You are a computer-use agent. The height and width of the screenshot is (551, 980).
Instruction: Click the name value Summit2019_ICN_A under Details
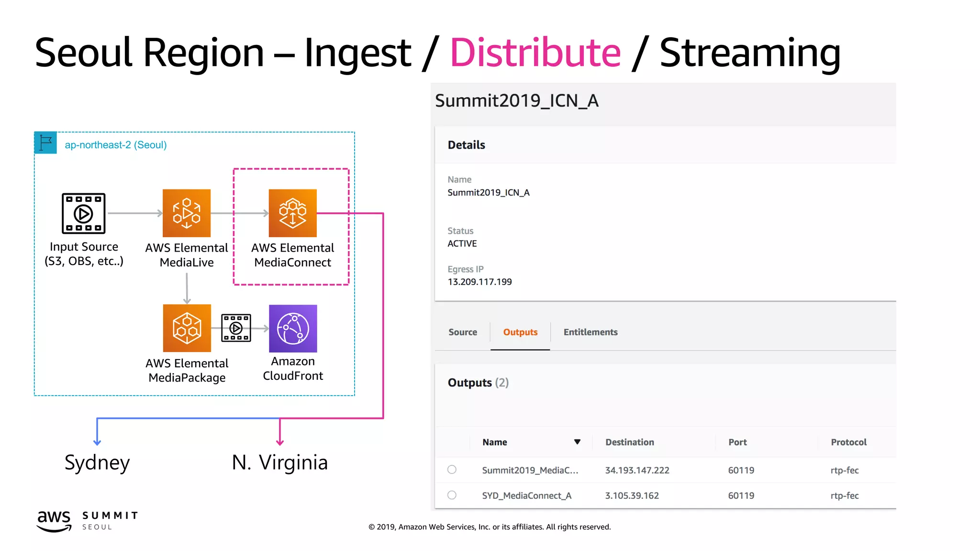[489, 192]
